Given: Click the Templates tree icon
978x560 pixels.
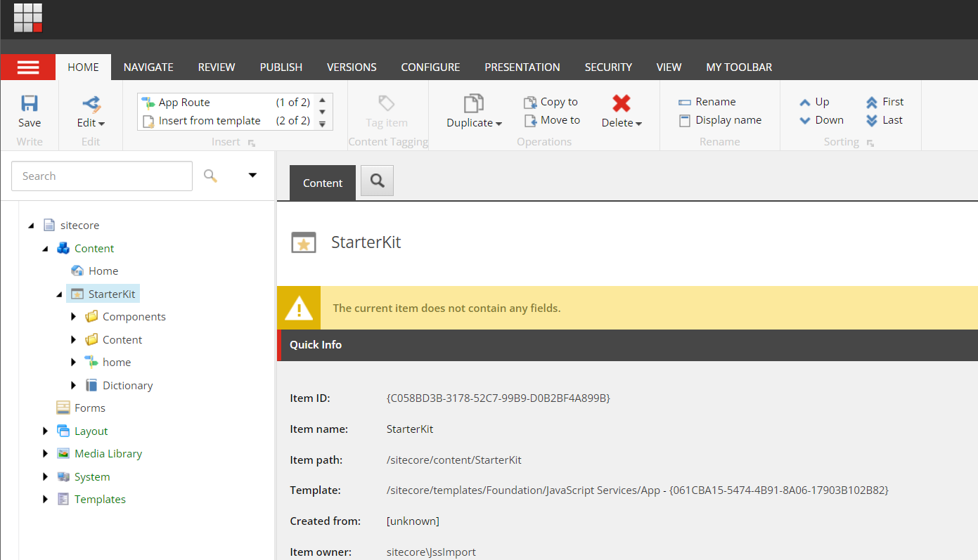Looking at the screenshot, I should coord(63,500).
